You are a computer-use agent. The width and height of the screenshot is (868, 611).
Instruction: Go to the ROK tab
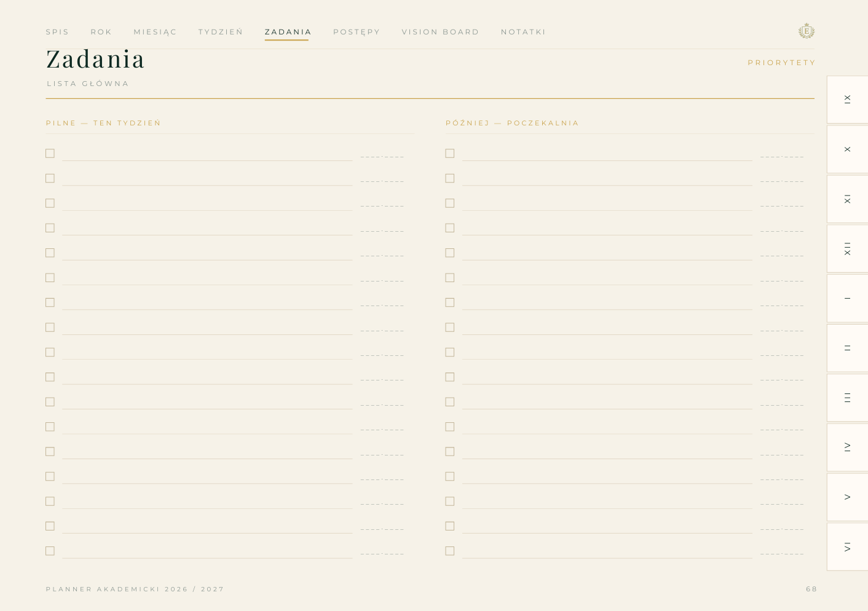coord(101,32)
